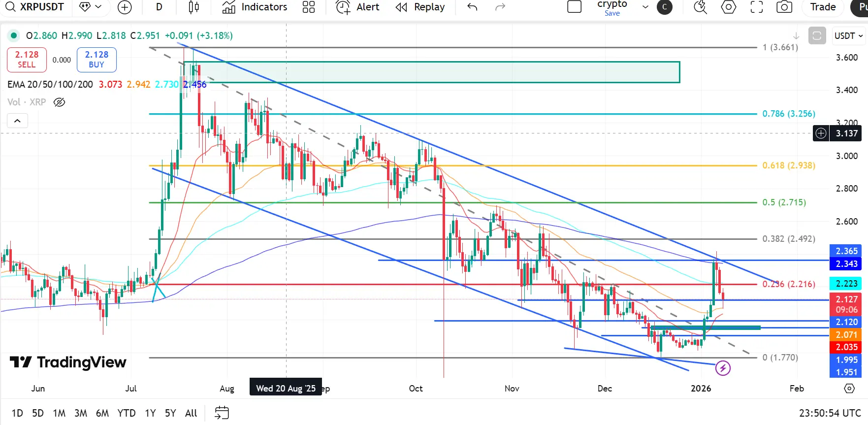Enter fullscreen mode
Viewport: 868px width, 425px height.
(x=757, y=7)
